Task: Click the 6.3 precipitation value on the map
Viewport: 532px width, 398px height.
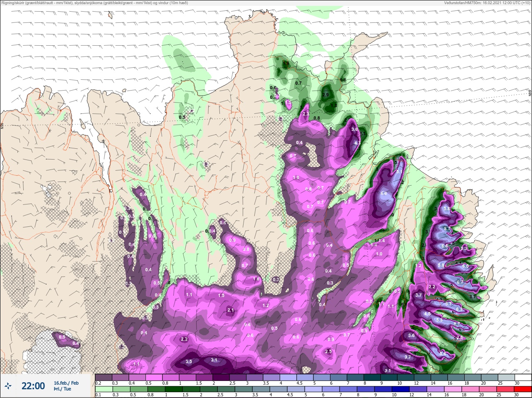Action: tap(459, 309)
